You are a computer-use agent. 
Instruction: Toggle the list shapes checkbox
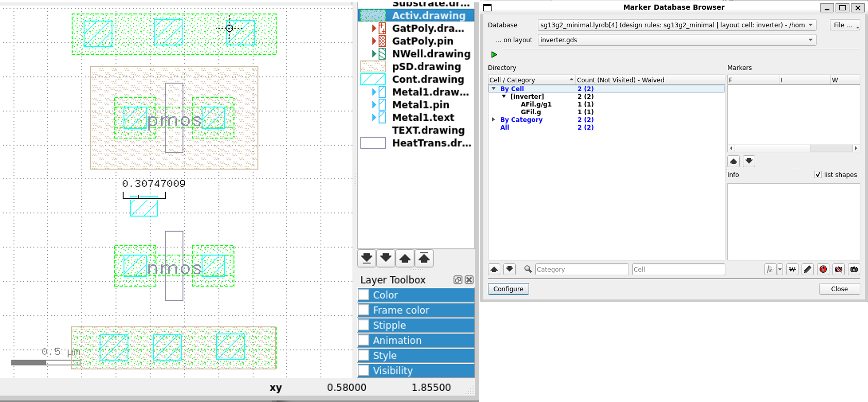[818, 175]
